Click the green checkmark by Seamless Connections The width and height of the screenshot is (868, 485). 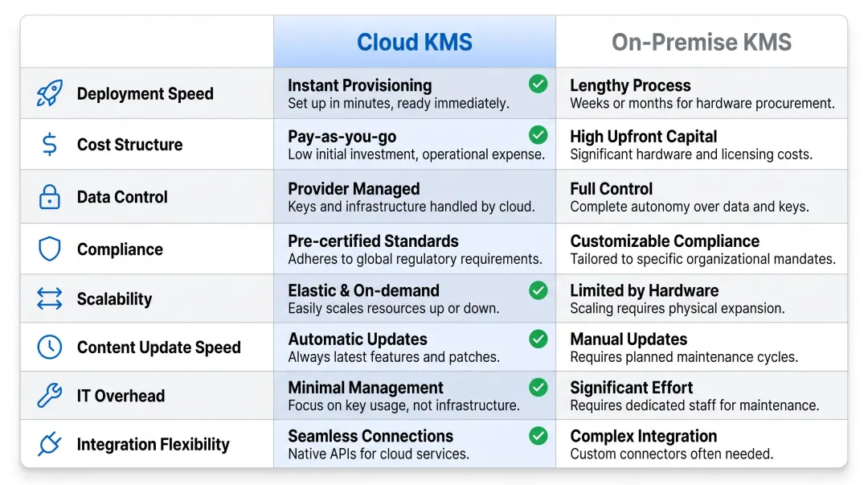538,436
